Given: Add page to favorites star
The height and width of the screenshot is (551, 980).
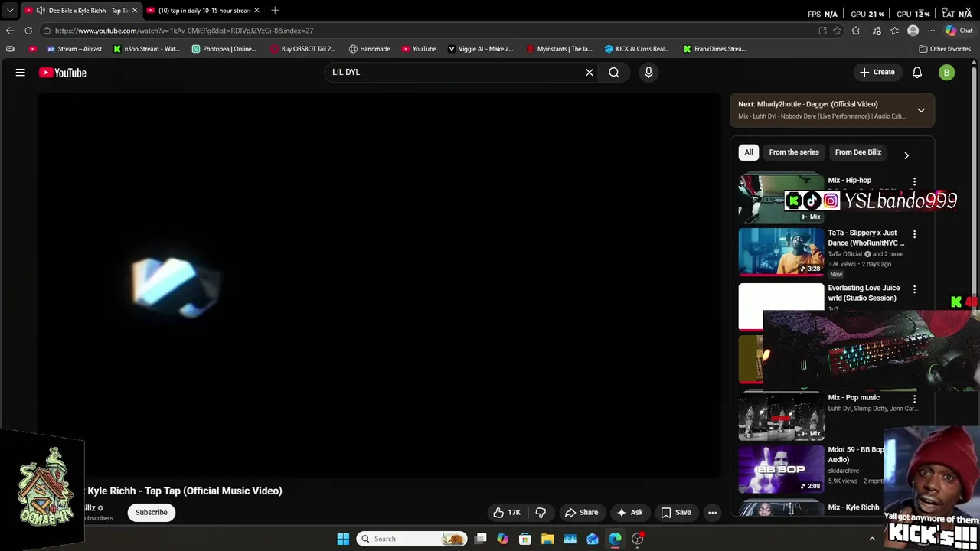Looking at the screenshot, I should (x=837, y=31).
